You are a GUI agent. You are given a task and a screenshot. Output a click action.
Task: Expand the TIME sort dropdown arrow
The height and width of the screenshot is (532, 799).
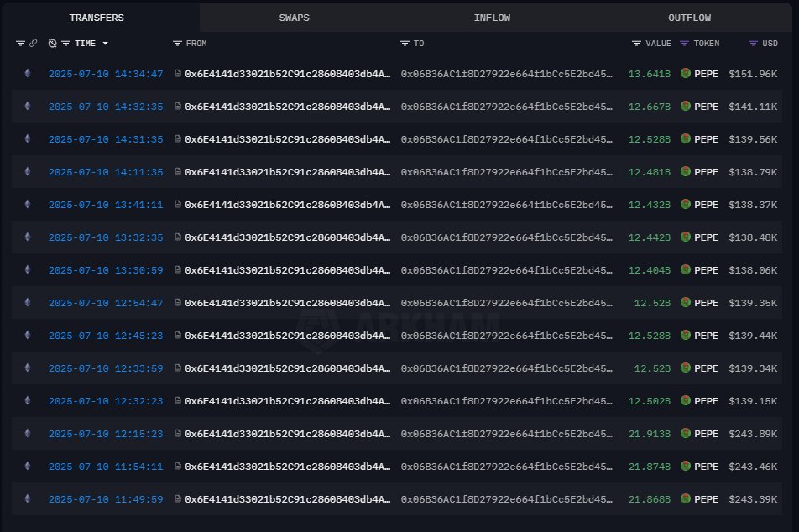point(106,44)
